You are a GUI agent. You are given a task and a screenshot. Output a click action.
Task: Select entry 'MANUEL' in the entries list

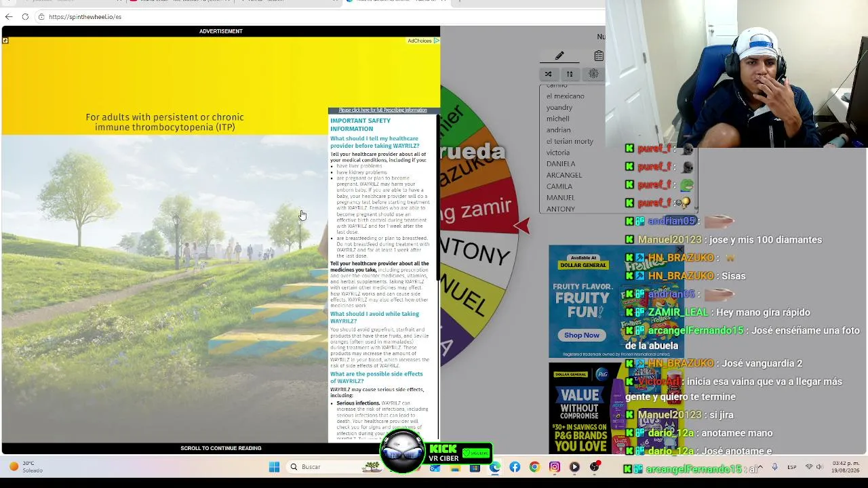(x=561, y=198)
